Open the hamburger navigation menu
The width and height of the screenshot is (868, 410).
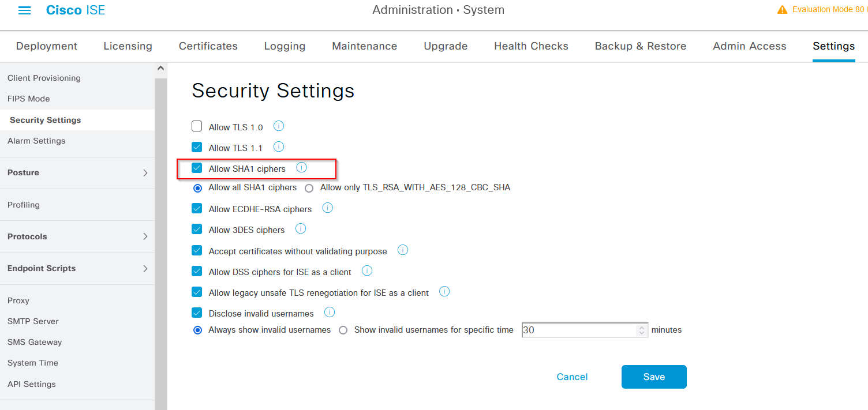24,10
